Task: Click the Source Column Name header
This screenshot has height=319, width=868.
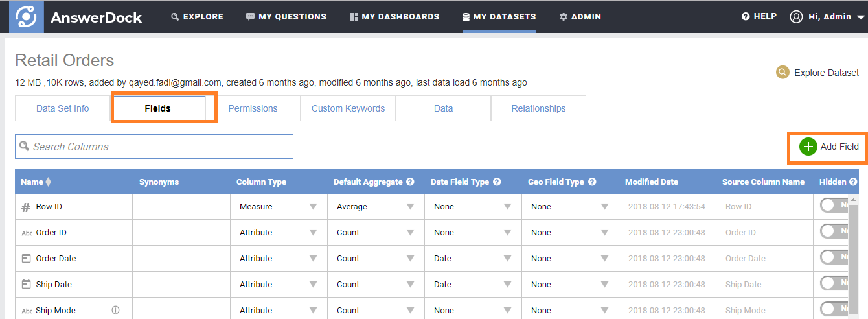Action: [764, 182]
